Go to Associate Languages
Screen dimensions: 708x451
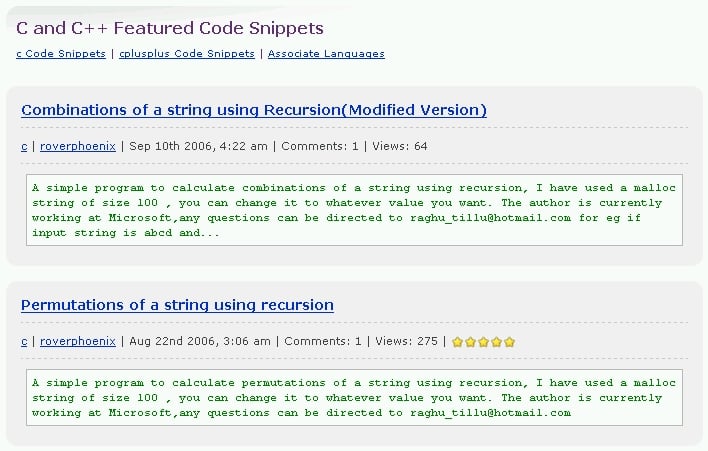[x=326, y=54]
